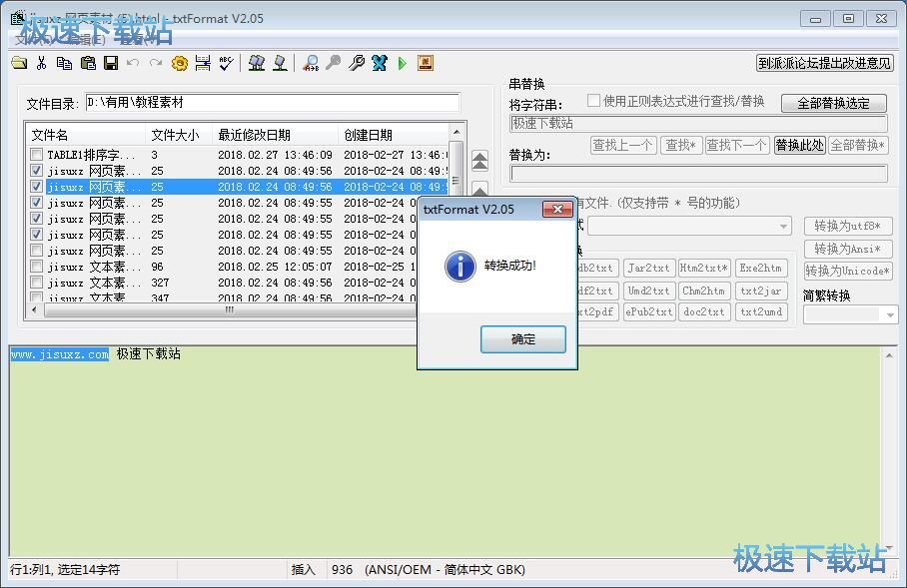The width and height of the screenshot is (907, 588).
Task: Tick the unchecked jisuxz 网页素 row checkbox
Action: pos(36,251)
